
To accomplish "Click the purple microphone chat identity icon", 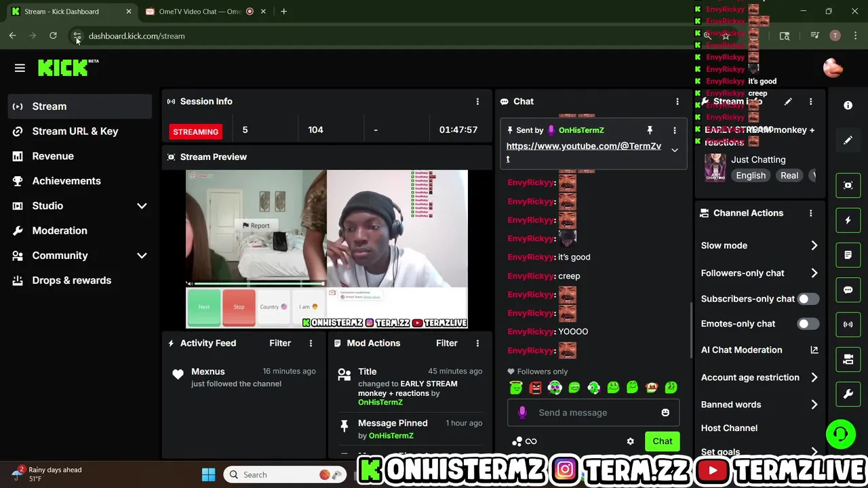I will point(522,413).
